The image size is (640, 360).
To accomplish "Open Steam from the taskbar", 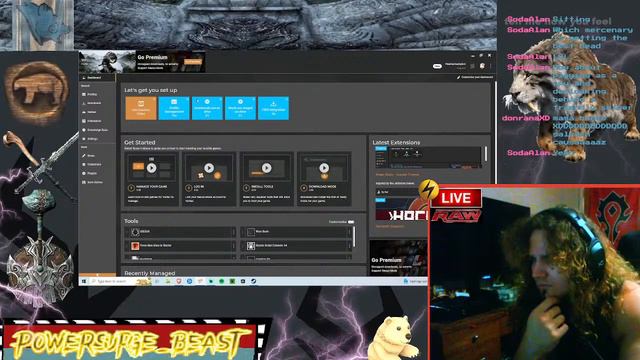I will tap(253, 281).
